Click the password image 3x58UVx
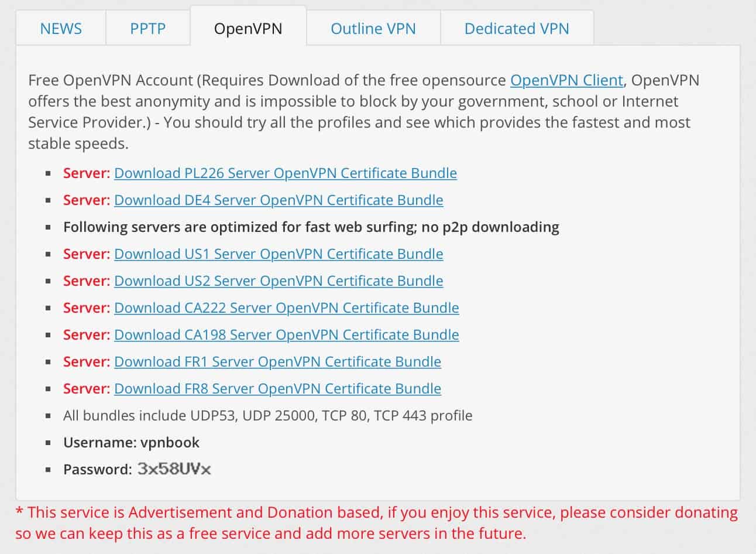756x554 pixels. (x=174, y=469)
